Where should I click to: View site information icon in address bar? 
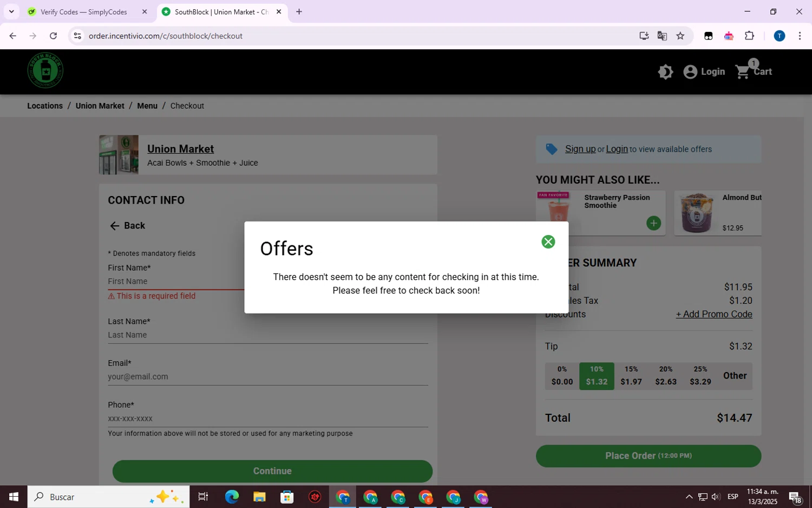pos(77,36)
